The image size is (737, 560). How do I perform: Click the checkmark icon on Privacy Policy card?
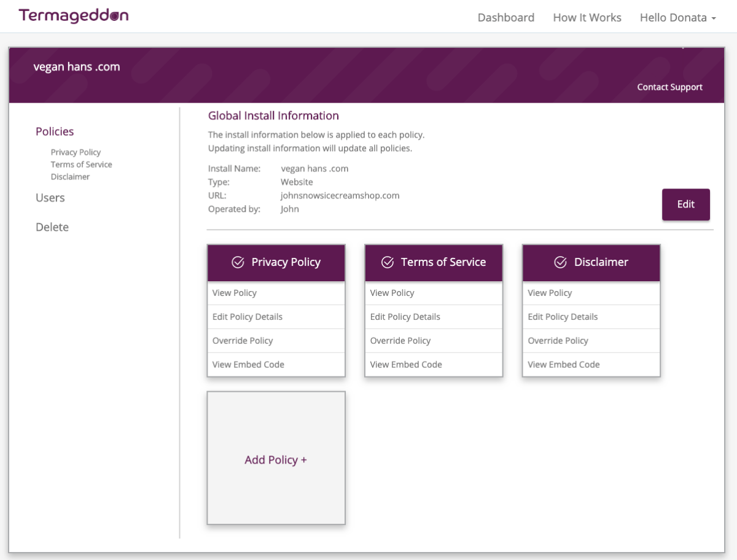238,262
